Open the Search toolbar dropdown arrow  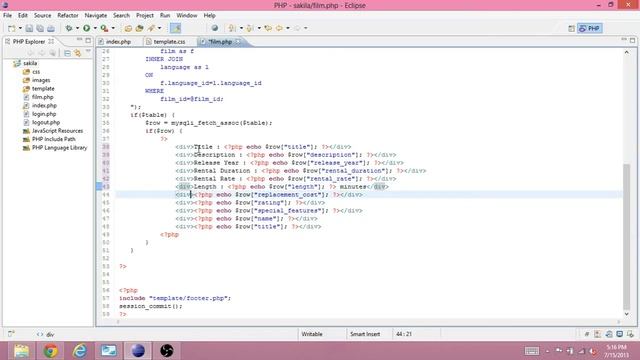pyautogui.click(x=160, y=28)
